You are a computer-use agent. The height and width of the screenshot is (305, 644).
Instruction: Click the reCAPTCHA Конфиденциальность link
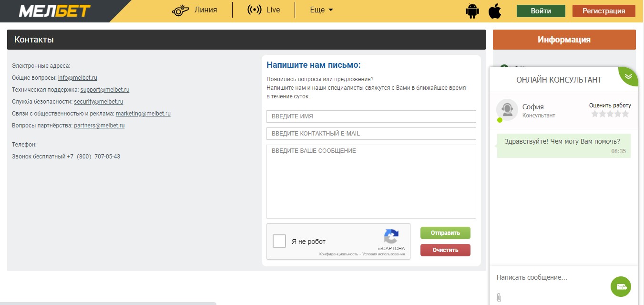coord(338,254)
